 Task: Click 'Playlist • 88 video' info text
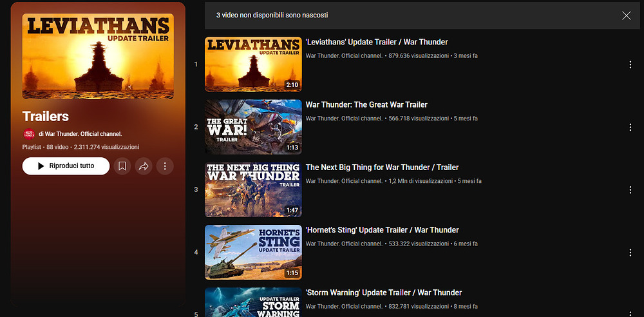46,147
